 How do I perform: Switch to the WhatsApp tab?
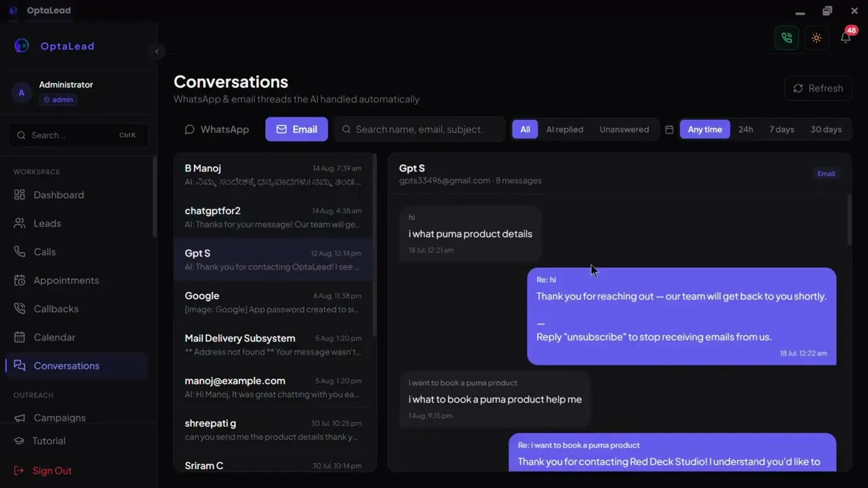coord(217,129)
